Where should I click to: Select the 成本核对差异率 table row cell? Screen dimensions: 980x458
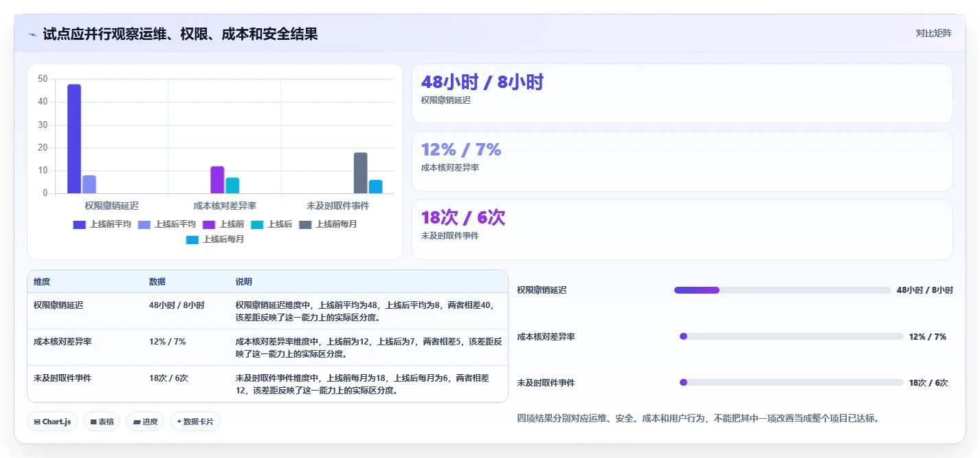pyautogui.click(x=63, y=341)
